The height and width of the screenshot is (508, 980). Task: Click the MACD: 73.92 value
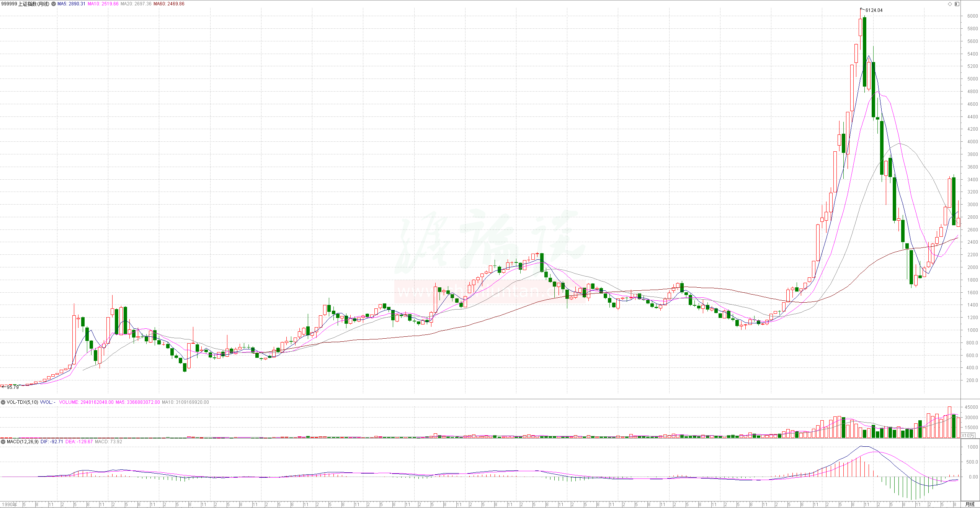[108, 442]
